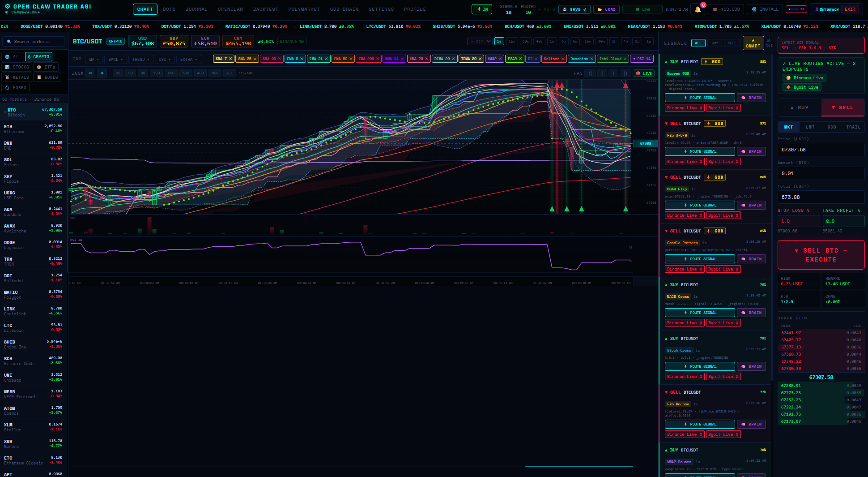Select the TRAIL order type tab
This screenshot has width=868, height=477.
[853, 127]
